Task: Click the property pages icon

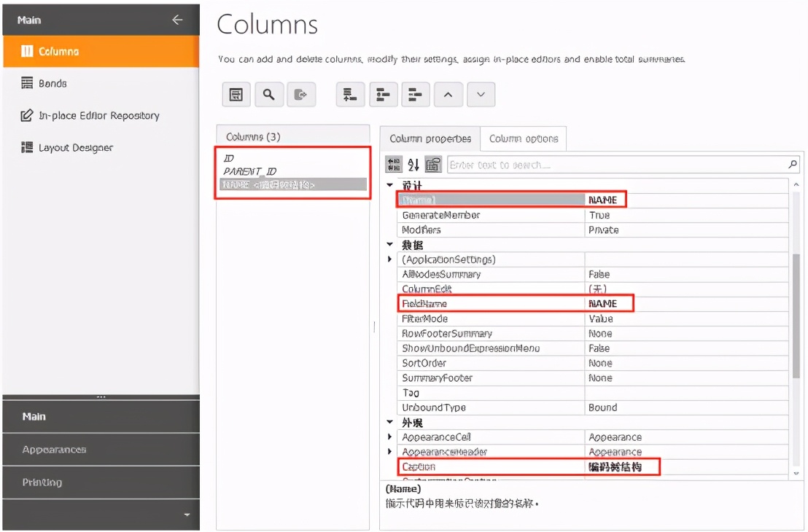Action: (x=433, y=164)
